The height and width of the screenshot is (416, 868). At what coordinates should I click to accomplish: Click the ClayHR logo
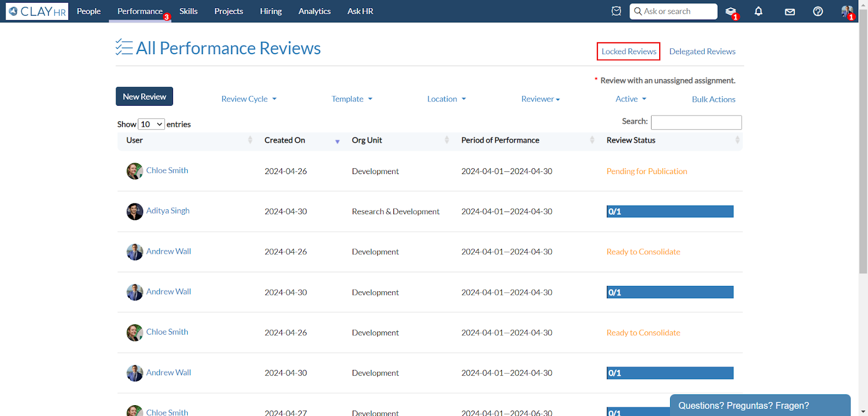tap(37, 11)
